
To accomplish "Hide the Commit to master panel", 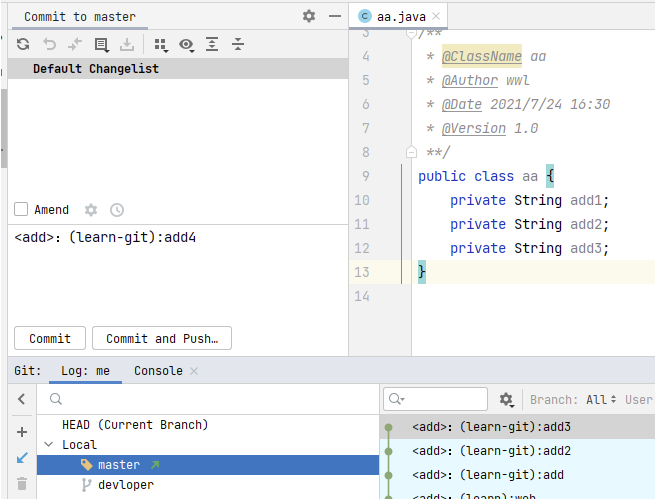I will (x=335, y=16).
